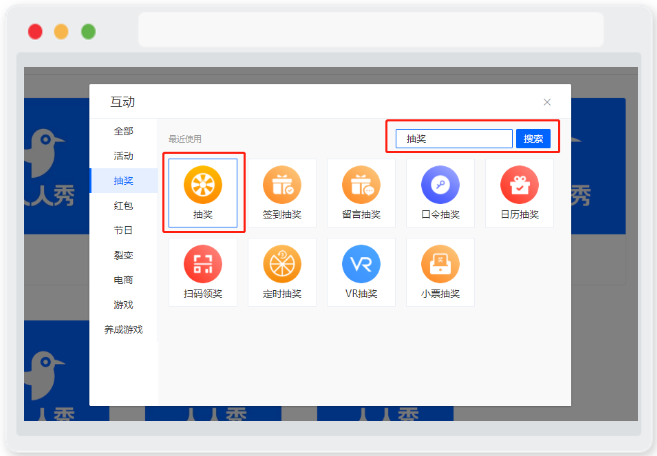Image resolution: width=657 pixels, height=456 pixels.
Task: Select the 抽奖 lottery wheel icon
Action: pos(203,185)
